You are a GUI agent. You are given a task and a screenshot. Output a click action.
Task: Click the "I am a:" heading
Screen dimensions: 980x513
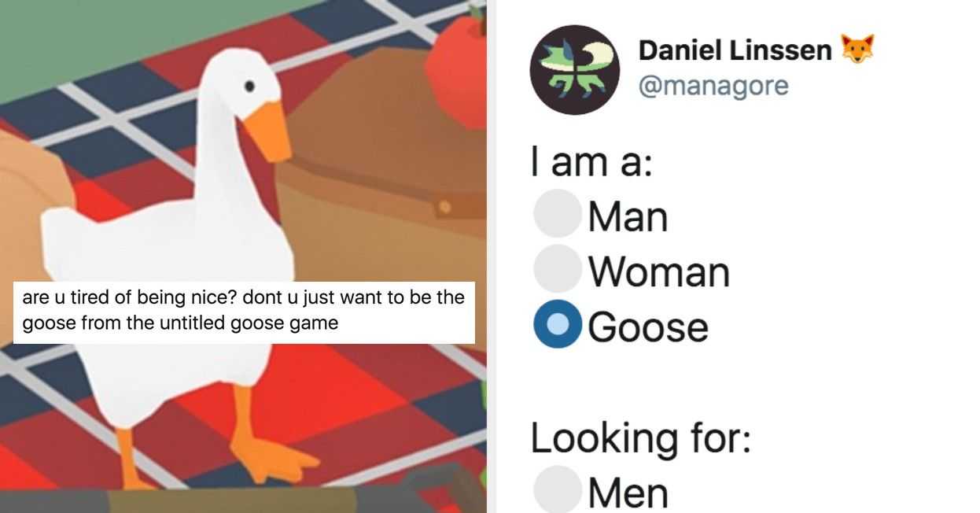point(591,162)
